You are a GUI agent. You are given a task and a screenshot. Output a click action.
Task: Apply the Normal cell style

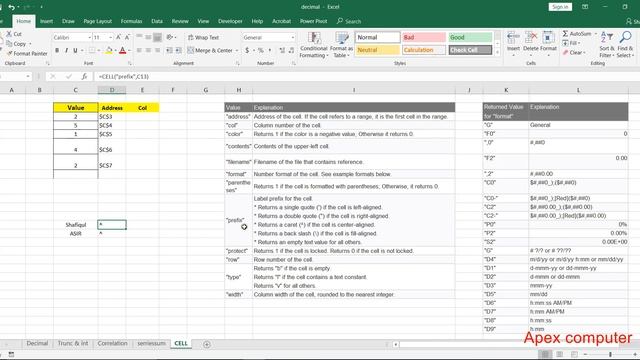pos(378,37)
